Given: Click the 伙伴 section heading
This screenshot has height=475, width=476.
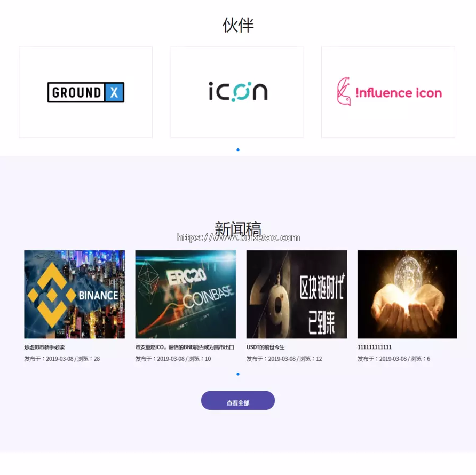Looking at the screenshot, I should [x=238, y=25].
